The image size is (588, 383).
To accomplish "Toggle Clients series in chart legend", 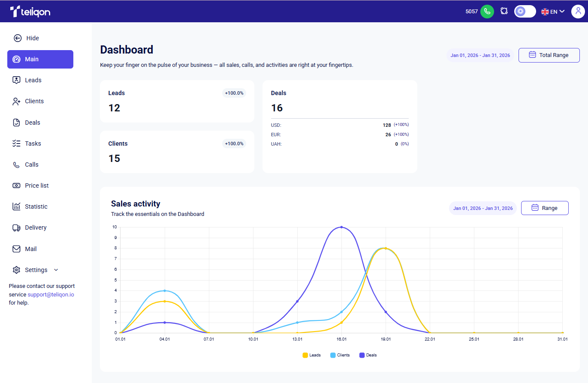I will click(x=340, y=355).
